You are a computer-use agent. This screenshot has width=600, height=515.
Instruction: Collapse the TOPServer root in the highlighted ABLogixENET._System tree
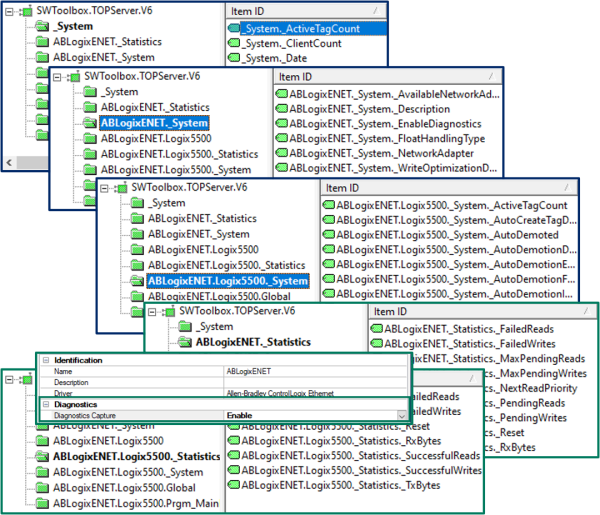(x=57, y=77)
